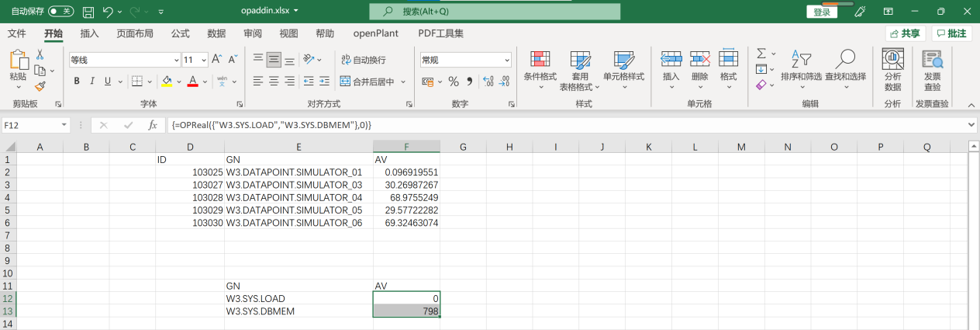The image size is (980, 330).
Task: Open the File (文件) tab
Action: pyautogui.click(x=16, y=33)
